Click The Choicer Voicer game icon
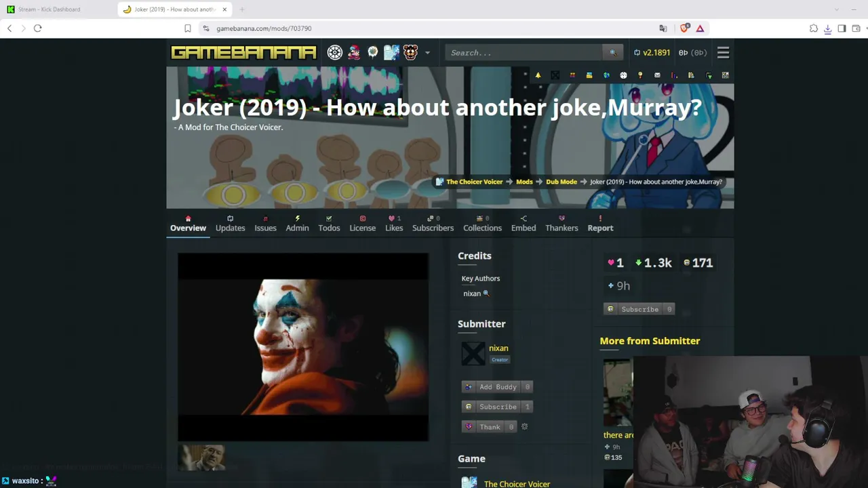This screenshot has height=488, width=868. 469,483
